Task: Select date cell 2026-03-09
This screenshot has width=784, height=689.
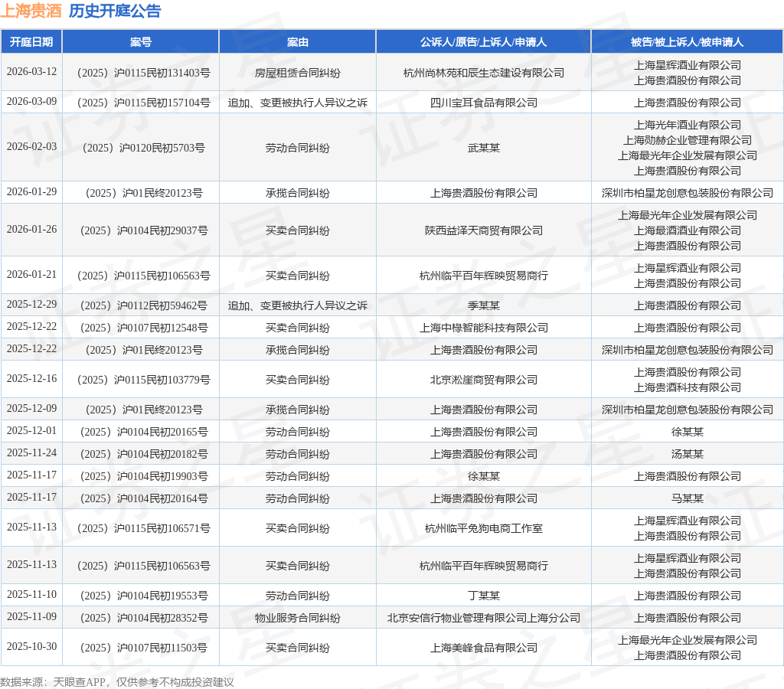Action: coord(31,102)
